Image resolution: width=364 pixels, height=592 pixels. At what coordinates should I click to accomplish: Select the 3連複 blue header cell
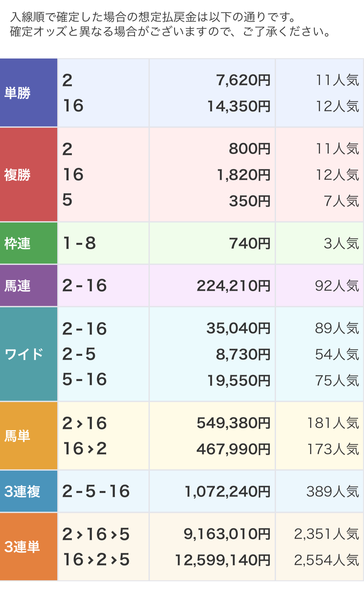coord(28,491)
